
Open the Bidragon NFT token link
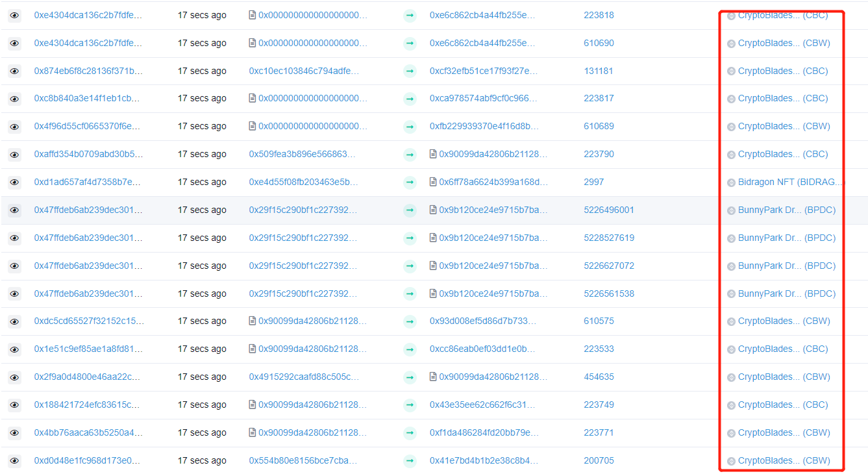(x=790, y=182)
